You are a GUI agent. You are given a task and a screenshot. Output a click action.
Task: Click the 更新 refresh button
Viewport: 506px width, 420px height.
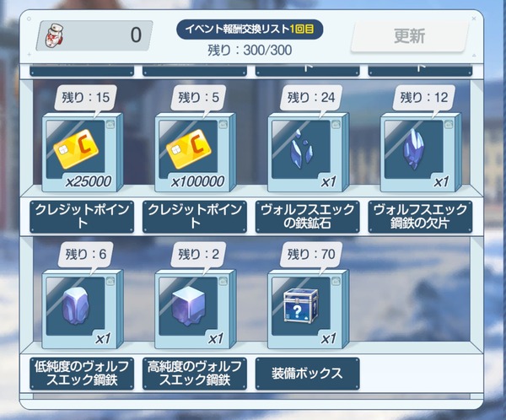tap(409, 35)
